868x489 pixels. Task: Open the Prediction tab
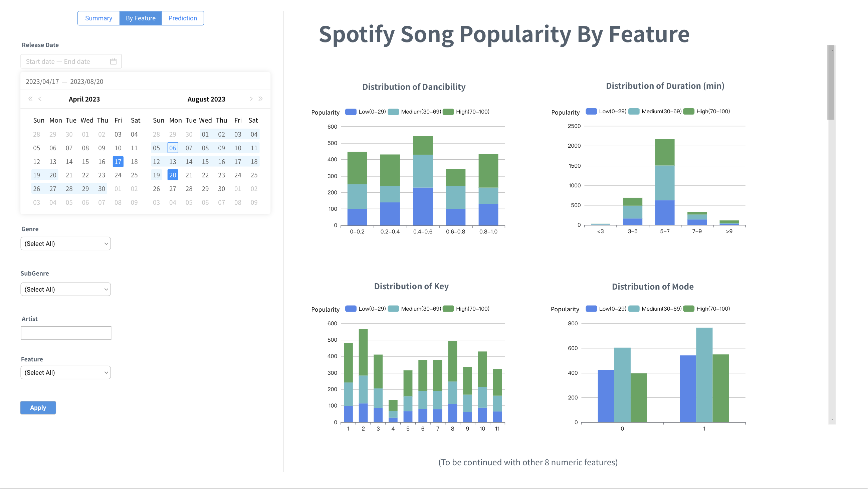click(x=183, y=18)
